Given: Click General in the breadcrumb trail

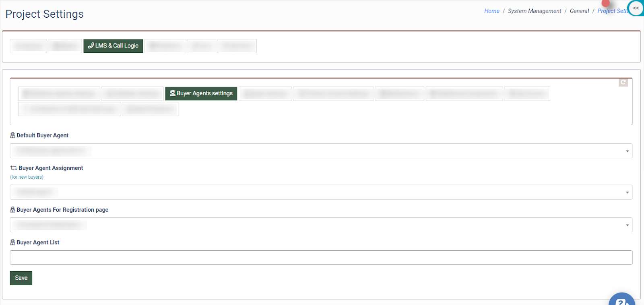Looking at the screenshot, I should (579, 11).
